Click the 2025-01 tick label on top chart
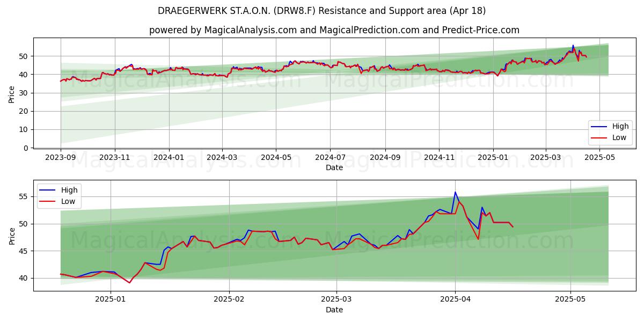This screenshot has width=644, height=322. (493, 158)
